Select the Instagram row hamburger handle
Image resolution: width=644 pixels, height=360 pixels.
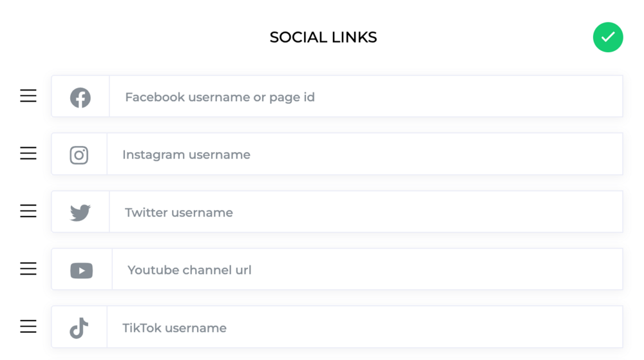click(x=28, y=153)
